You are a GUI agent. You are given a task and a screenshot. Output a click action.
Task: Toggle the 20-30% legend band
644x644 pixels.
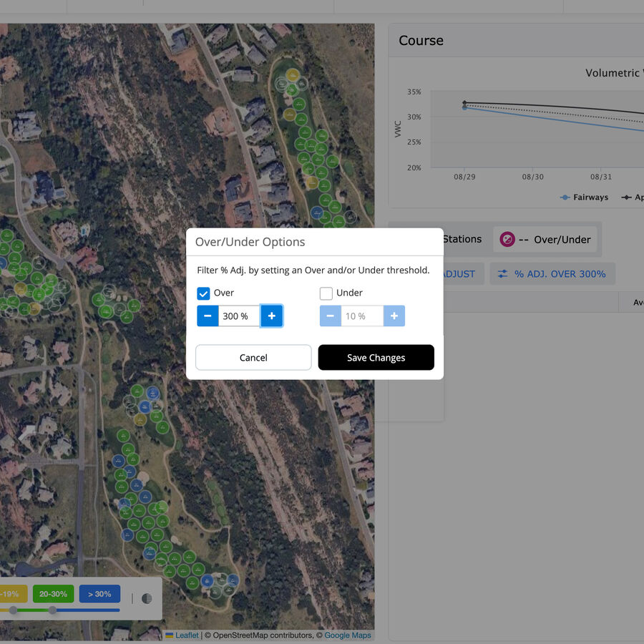[52, 594]
